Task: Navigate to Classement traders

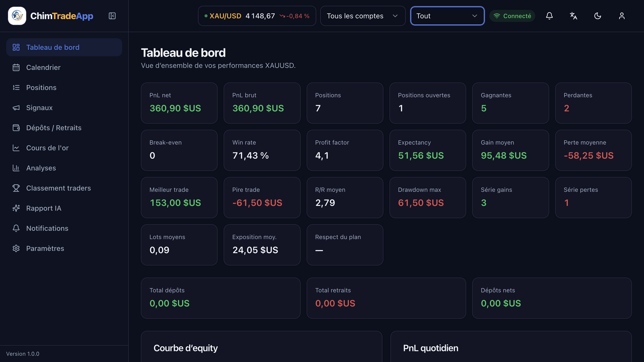Action: 64,188
